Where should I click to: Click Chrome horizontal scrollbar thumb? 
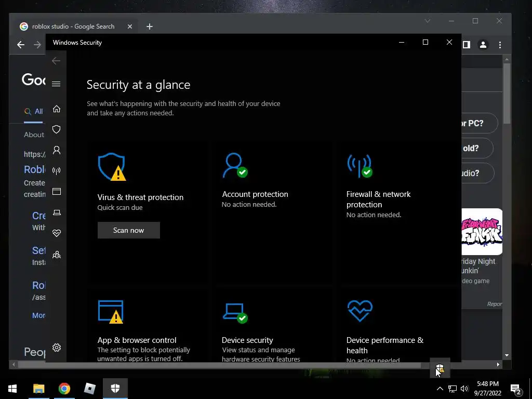pyautogui.click(x=219, y=365)
